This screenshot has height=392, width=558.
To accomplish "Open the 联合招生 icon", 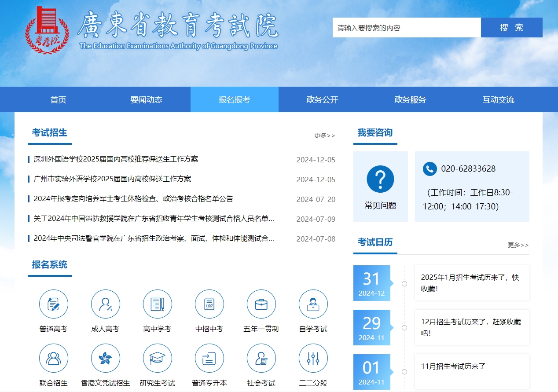I will click(x=54, y=358).
